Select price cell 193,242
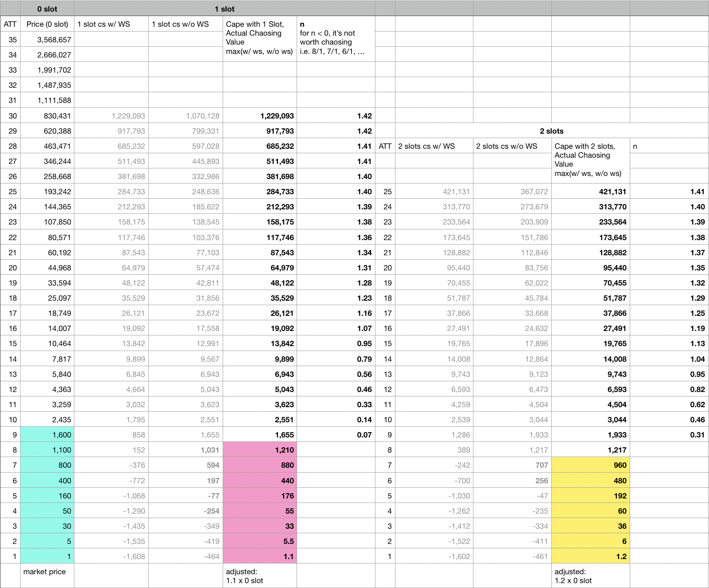Image resolution: width=709 pixels, height=588 pixels. [x=47, y=192]
